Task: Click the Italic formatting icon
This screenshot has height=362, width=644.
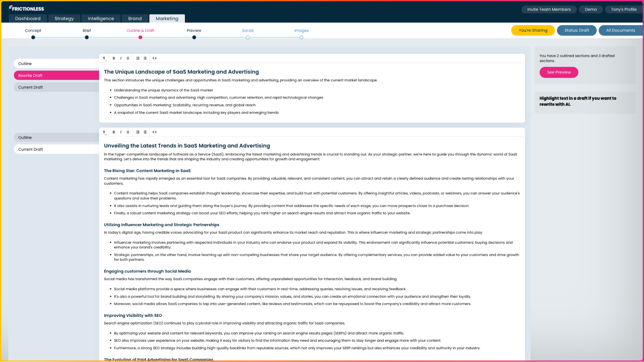Action: click(x=121, y=58)
